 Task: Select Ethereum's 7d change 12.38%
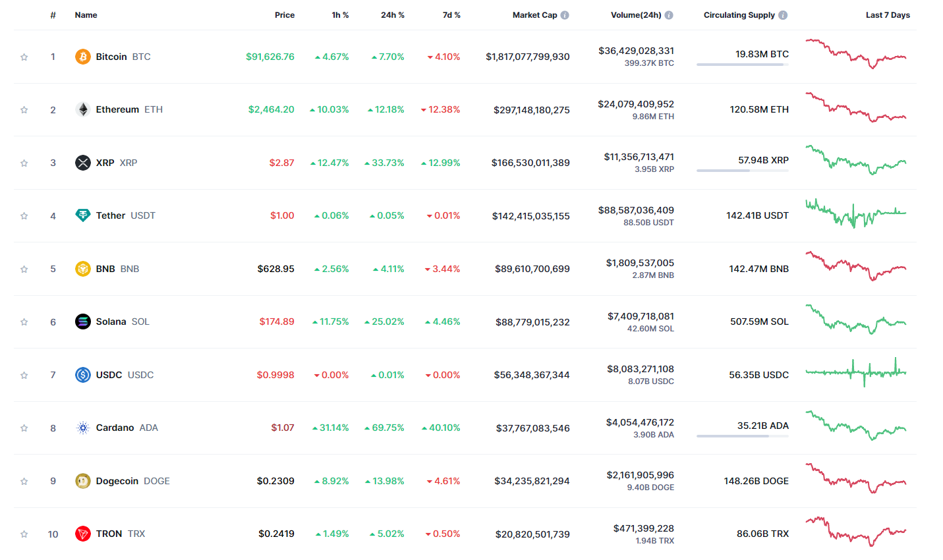[440, 109]
